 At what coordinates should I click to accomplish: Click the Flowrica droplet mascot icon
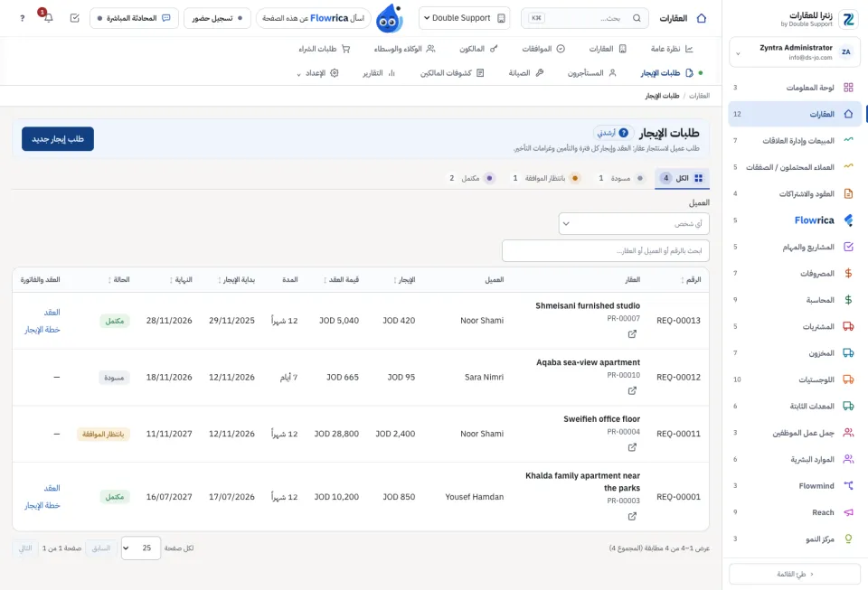point(389,18)
